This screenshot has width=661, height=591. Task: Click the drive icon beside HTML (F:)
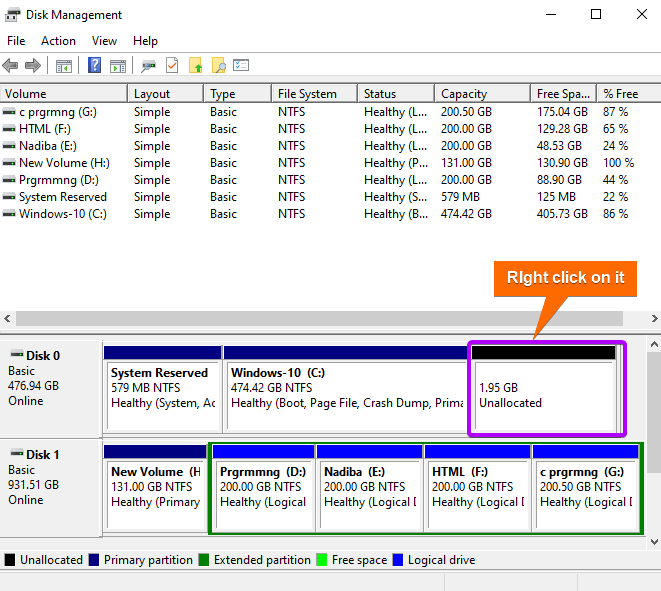[x=9, y=129]
